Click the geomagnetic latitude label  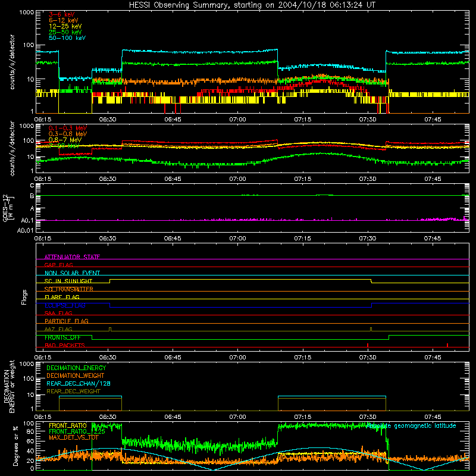tap(411, 425)
